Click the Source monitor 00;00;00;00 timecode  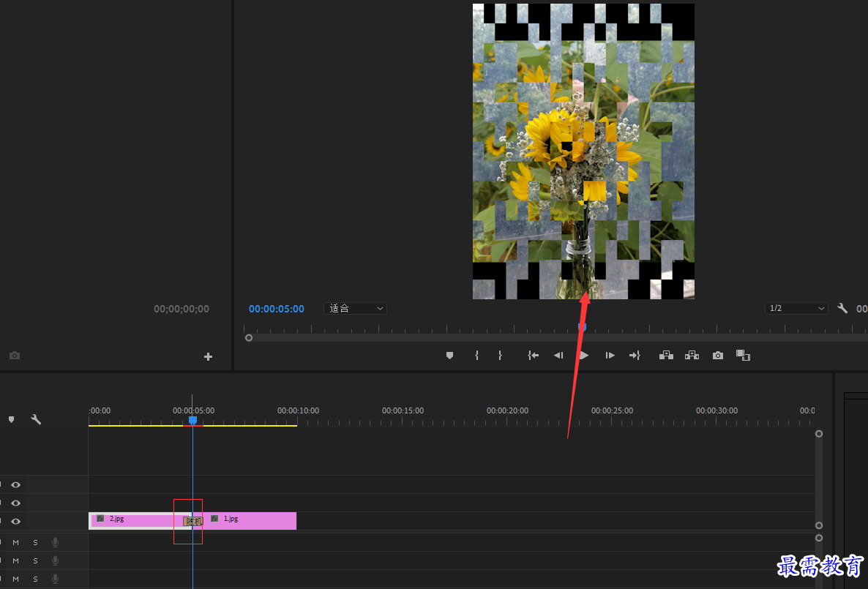click(x=182, y=309)
